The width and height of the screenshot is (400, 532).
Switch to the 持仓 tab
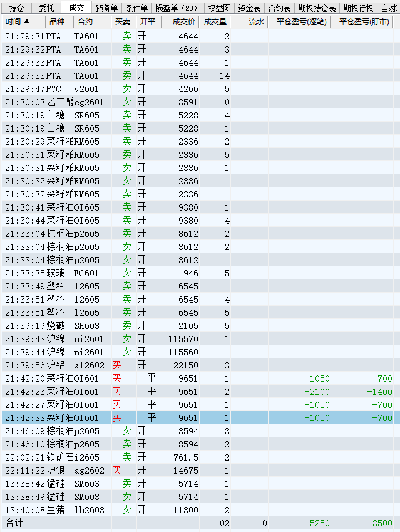pos(16,8)
